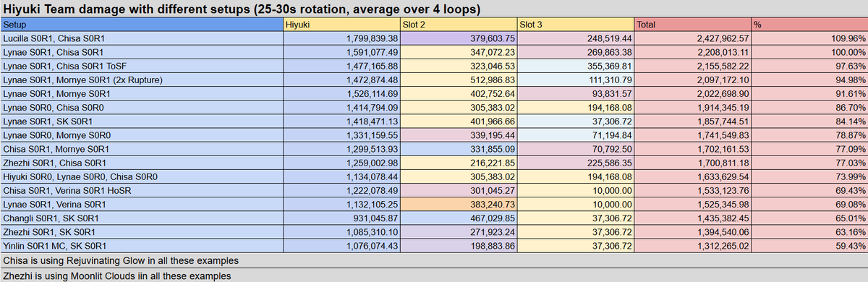Click the 'Setup' column header

click(x=142, y=24)
